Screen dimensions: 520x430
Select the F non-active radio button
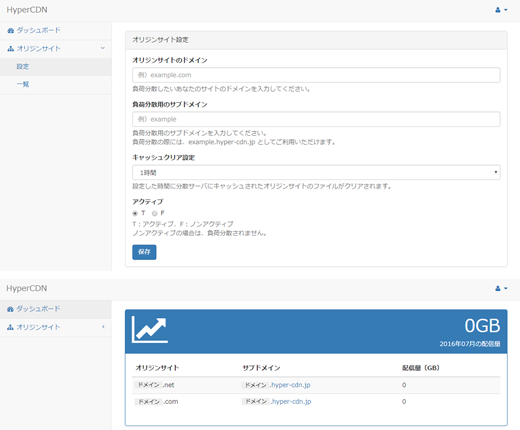(x=154, y=213)
